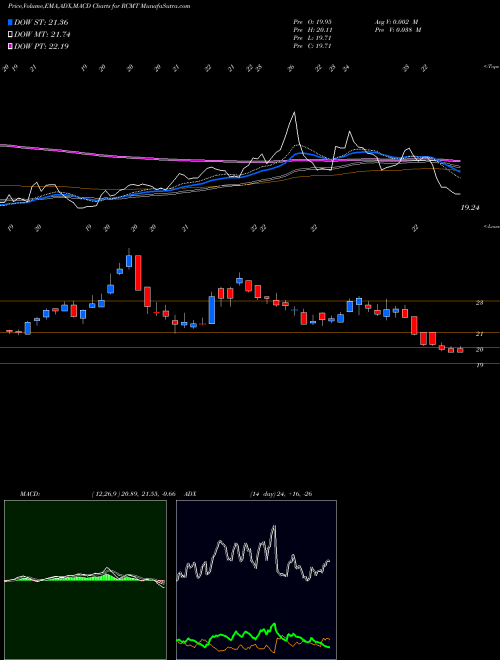Click the 'Pre V: 0.038 M' value
The height and width of the screenshot is (660, 500).
(397, 30)
